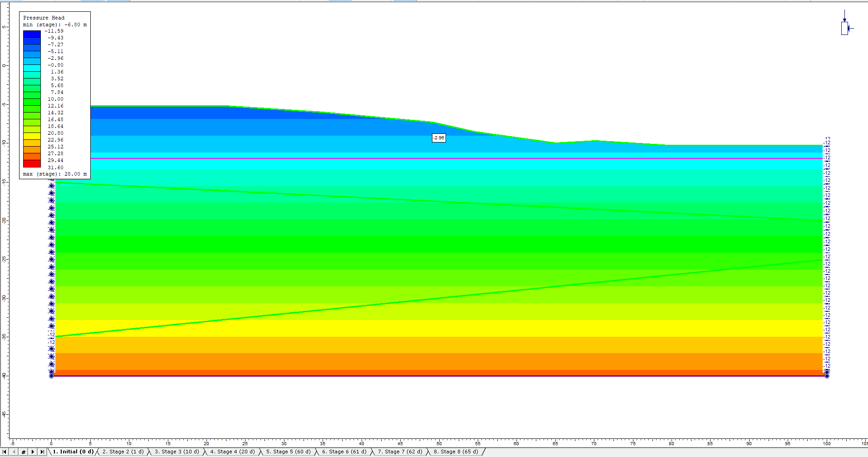This screenshot has width=868, height=457.
Task: Select the blue load symbol at top right
Action: [x=845, y=28]
